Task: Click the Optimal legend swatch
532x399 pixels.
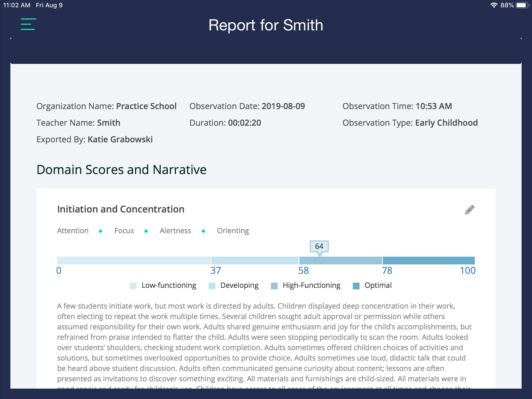Action: coord(356,286)
